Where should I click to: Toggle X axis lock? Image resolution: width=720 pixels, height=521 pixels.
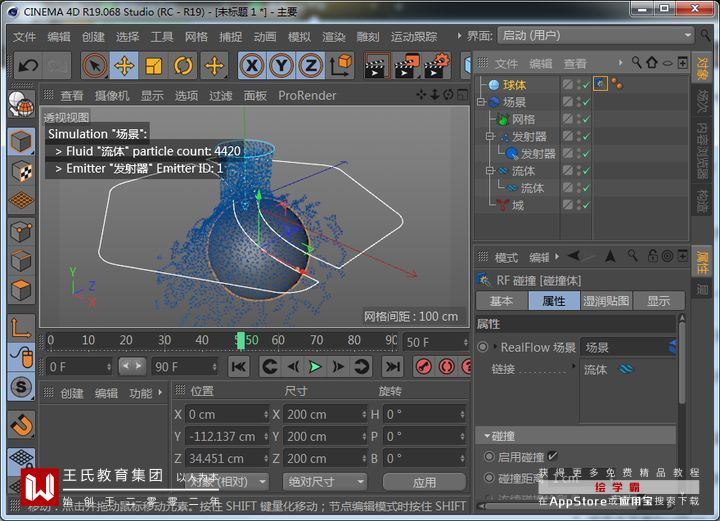(252, 66)
